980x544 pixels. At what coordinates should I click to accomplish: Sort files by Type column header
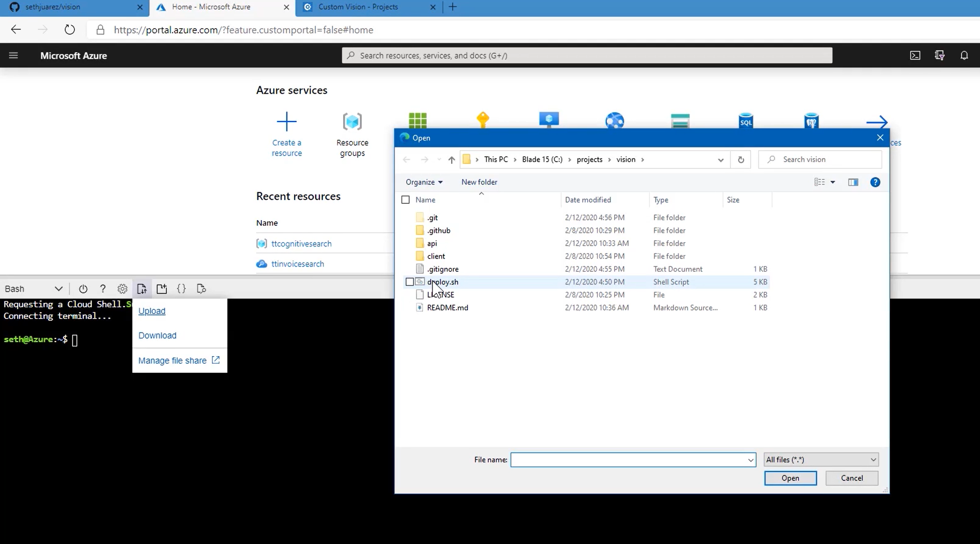(x=661, y=200)
